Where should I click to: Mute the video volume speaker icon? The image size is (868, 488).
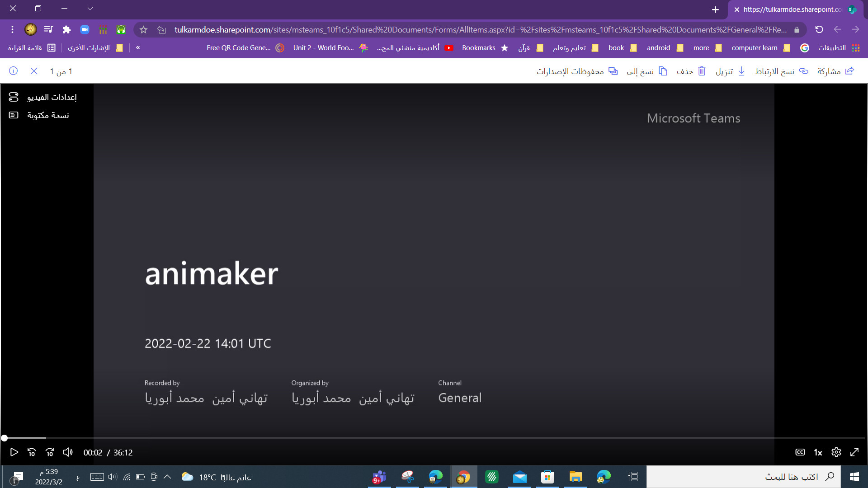coord(68,452)
